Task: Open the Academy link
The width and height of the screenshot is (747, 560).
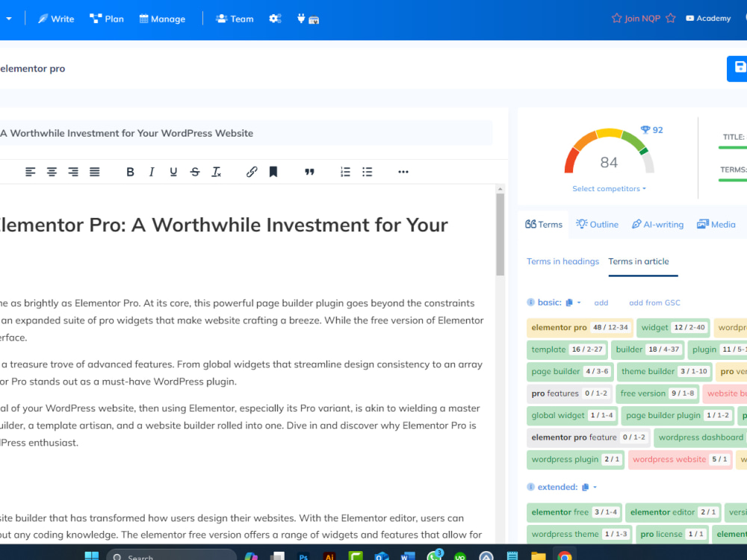Action: coord(708,19)
